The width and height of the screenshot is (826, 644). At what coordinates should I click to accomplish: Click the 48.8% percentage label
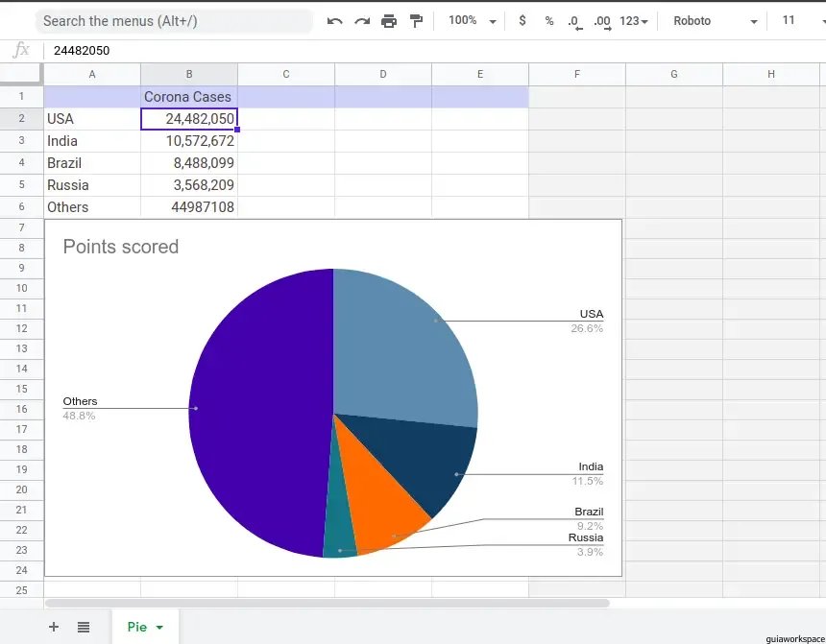79,416
